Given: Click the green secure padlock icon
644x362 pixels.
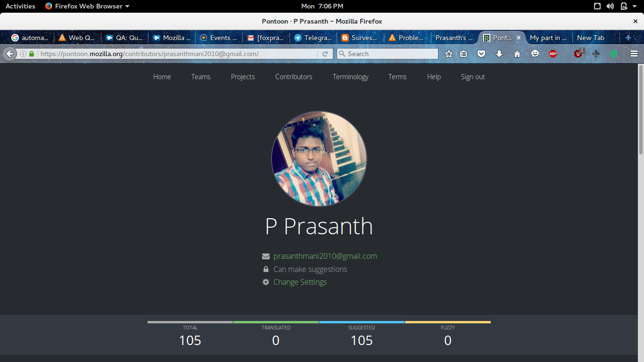Looking at the screenshot, I should [x=32, y=54].
